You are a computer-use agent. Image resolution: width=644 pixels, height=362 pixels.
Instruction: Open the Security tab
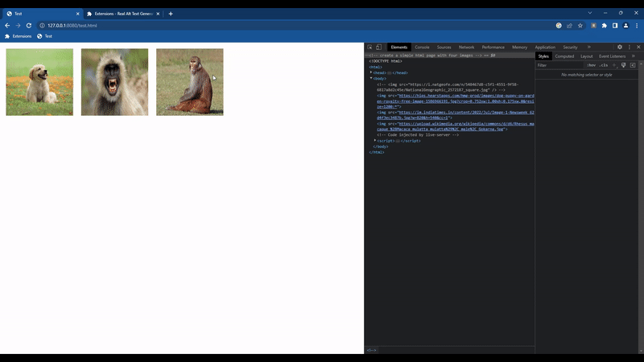tap(570, 47)
